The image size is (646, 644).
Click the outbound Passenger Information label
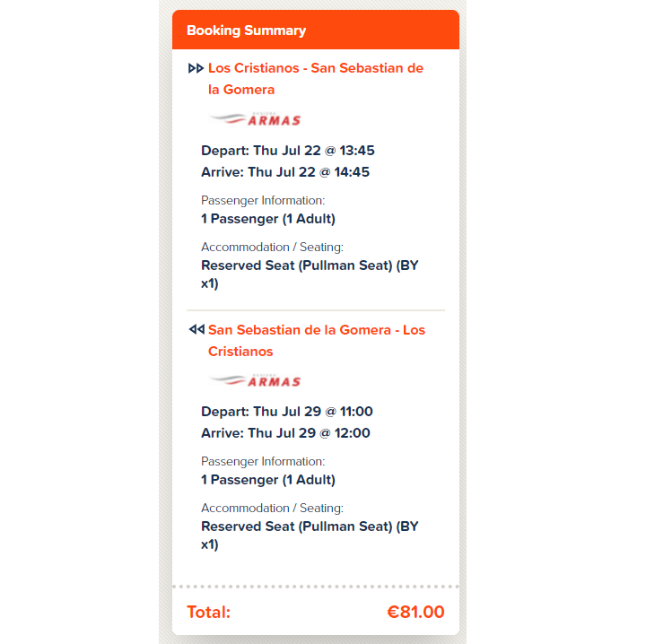[263, 200]
